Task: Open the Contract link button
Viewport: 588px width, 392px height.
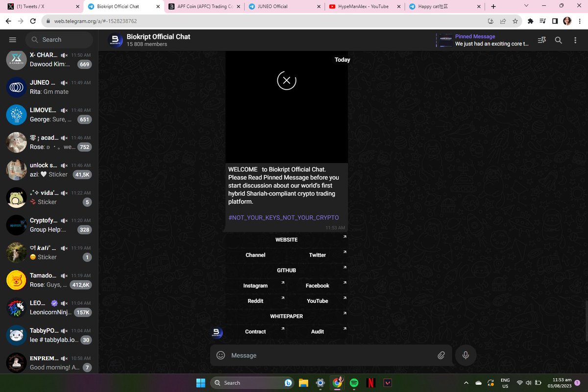Action: click(255, 332)
